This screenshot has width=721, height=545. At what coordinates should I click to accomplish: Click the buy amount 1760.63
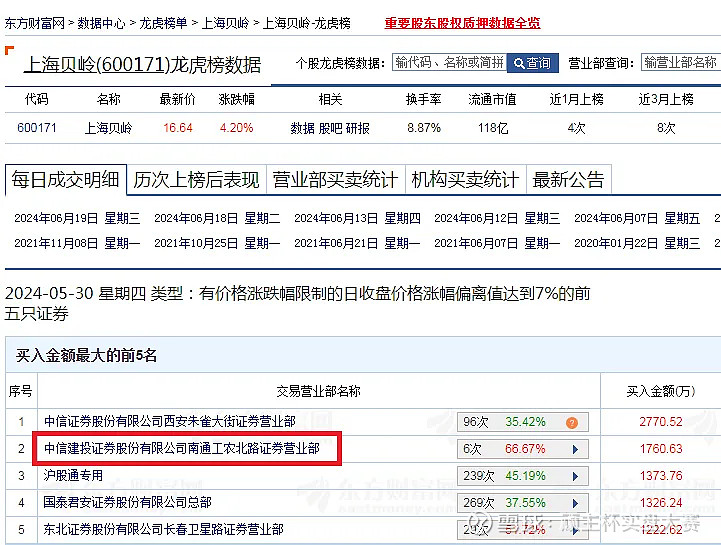pyautogui.click(x=661, y=449)
